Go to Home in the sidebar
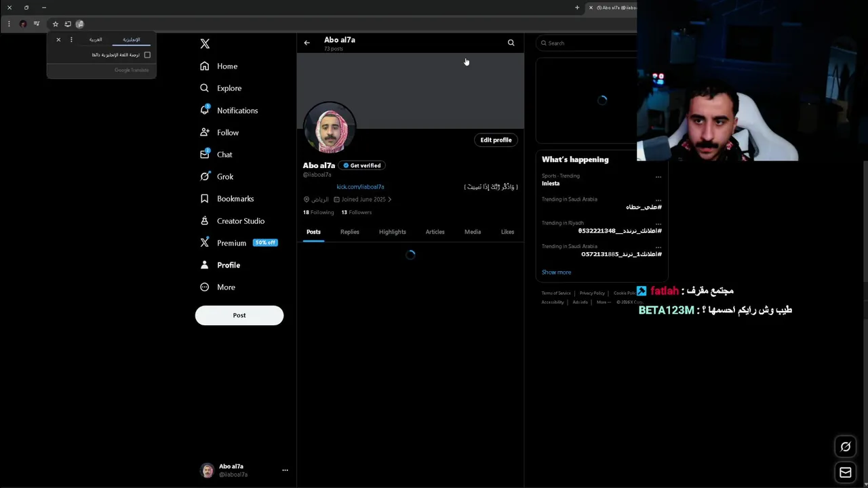Viewport: 868px width, 488px height. pos(219,66)
